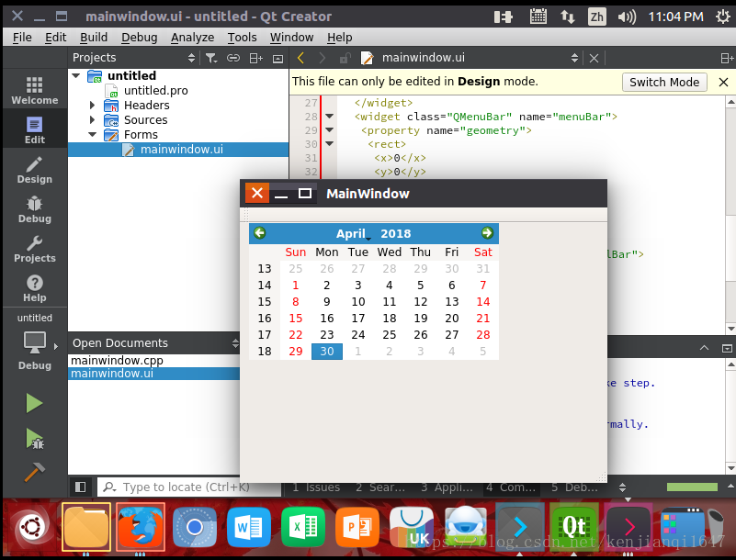Image resolution: width=736 pixels, height=560 pixels.
Task: Select mainwindow.cpp in Open Documents
Action: point(154,360)
